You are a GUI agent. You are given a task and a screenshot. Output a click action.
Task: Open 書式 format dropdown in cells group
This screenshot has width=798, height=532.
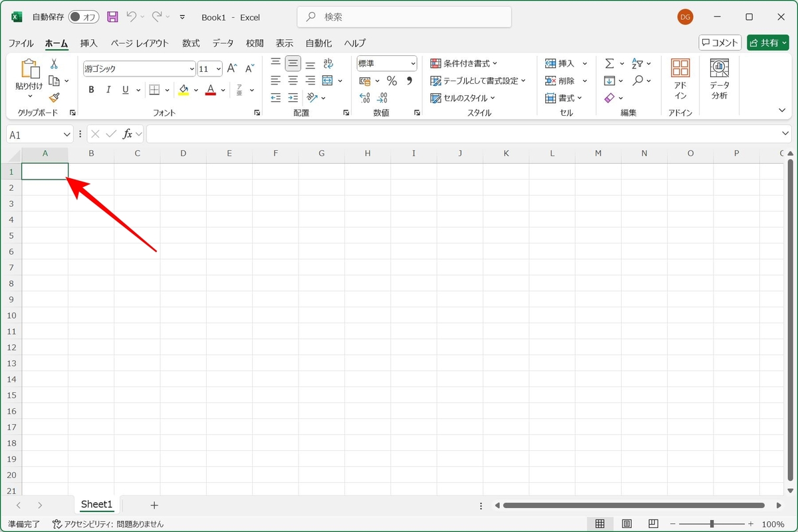coord(563,98)
